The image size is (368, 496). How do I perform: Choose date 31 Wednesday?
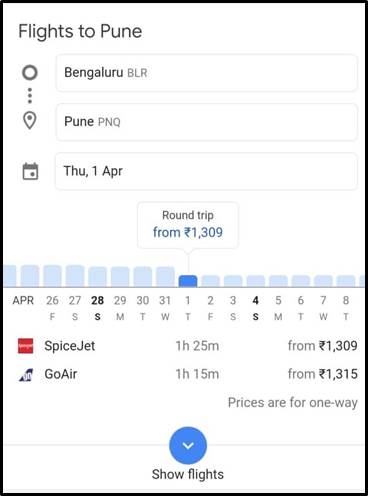click(165, 307)
